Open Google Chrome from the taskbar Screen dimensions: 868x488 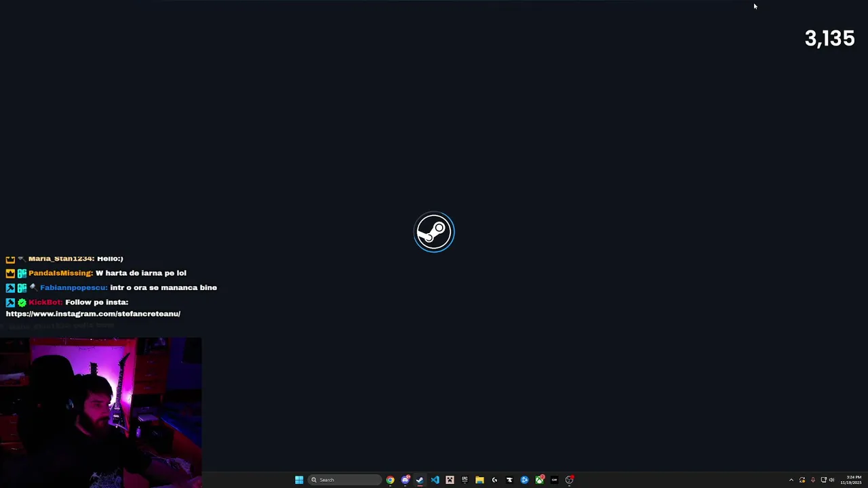[390, 480]
